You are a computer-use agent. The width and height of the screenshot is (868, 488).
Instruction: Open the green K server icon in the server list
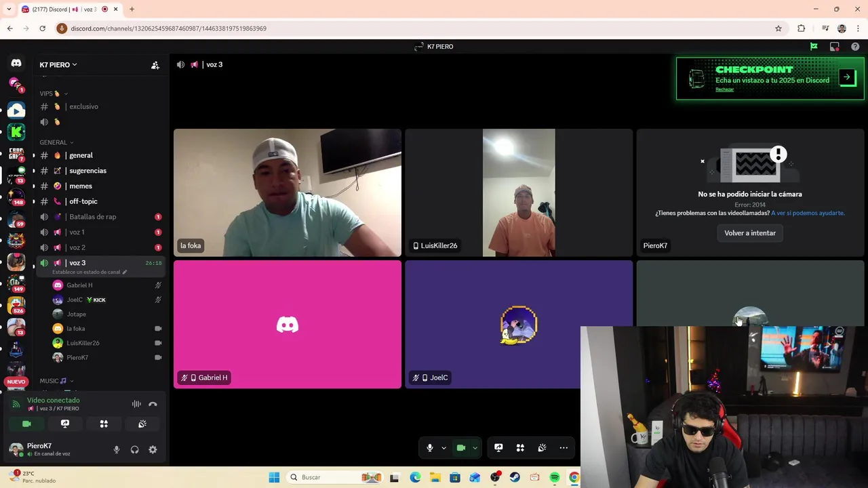pos(16,131)
